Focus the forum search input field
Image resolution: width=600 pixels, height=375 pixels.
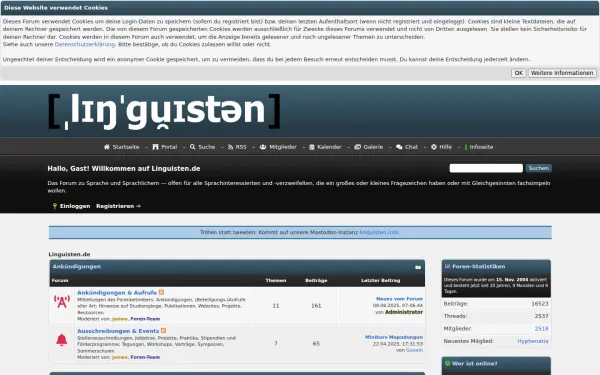tap(486, 168)
